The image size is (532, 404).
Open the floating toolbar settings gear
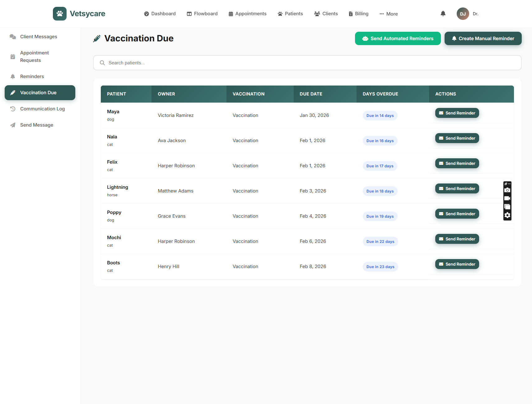(507, 215)
